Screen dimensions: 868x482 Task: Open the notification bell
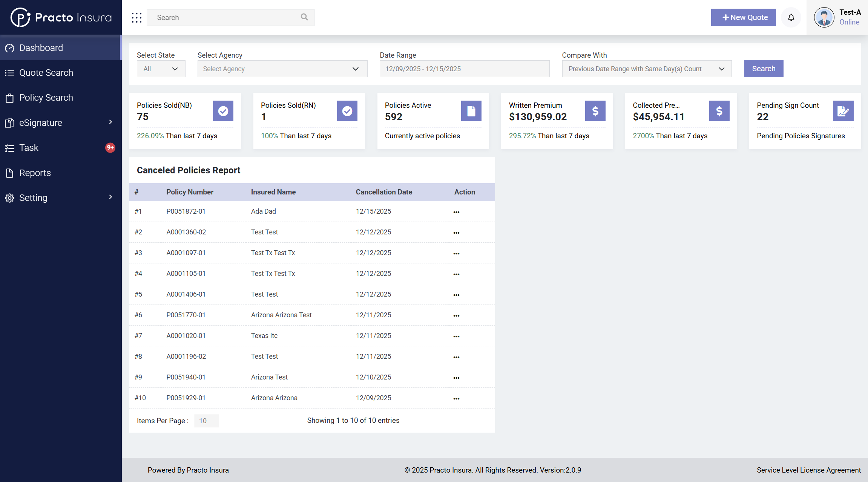[x=791, y=17]
